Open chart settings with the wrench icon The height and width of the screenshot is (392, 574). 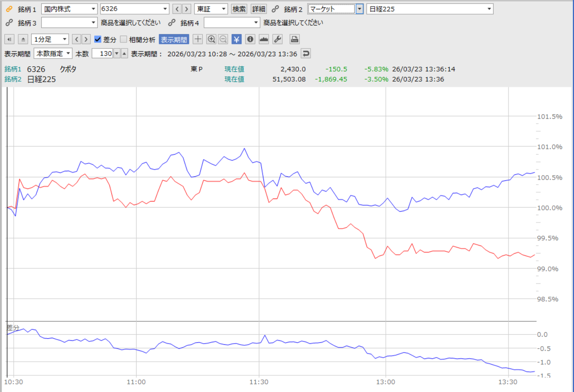277,39
